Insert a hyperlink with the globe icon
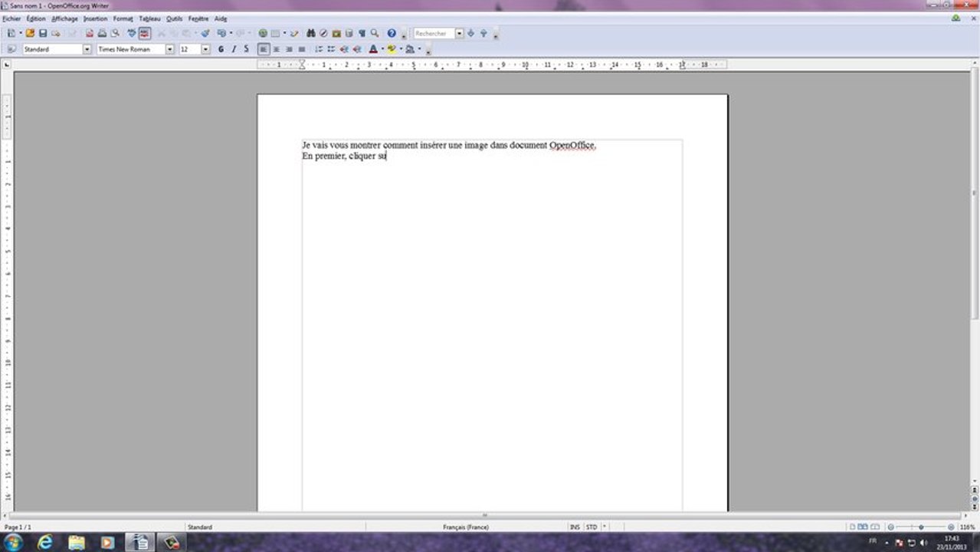Screen dimensions: 980x552 pyautogui.click(x=263, y=34)
